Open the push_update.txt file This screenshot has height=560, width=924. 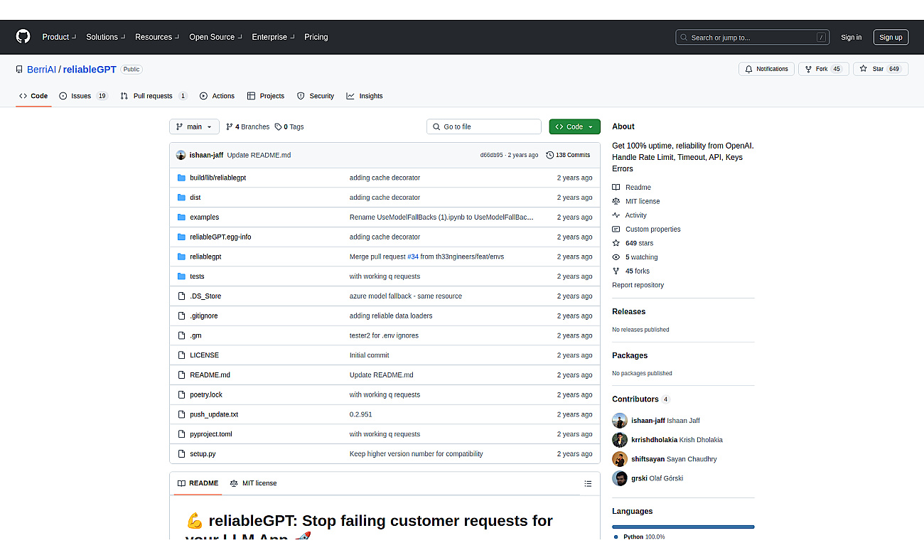214,414
